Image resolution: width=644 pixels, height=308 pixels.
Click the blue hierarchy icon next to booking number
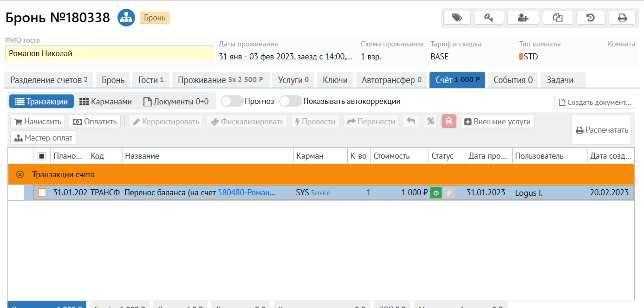tap(126, 18)
